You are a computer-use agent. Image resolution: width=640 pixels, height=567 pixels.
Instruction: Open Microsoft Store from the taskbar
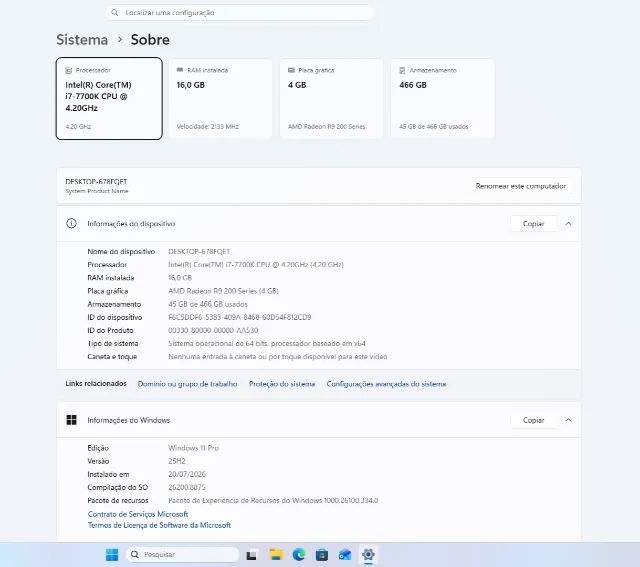[x=322, y=554]
